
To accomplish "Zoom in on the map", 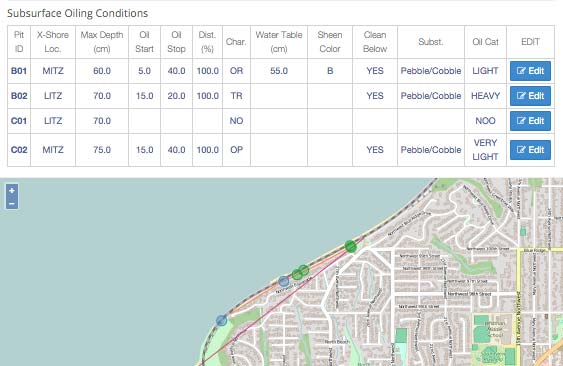I will pos(12,190).
